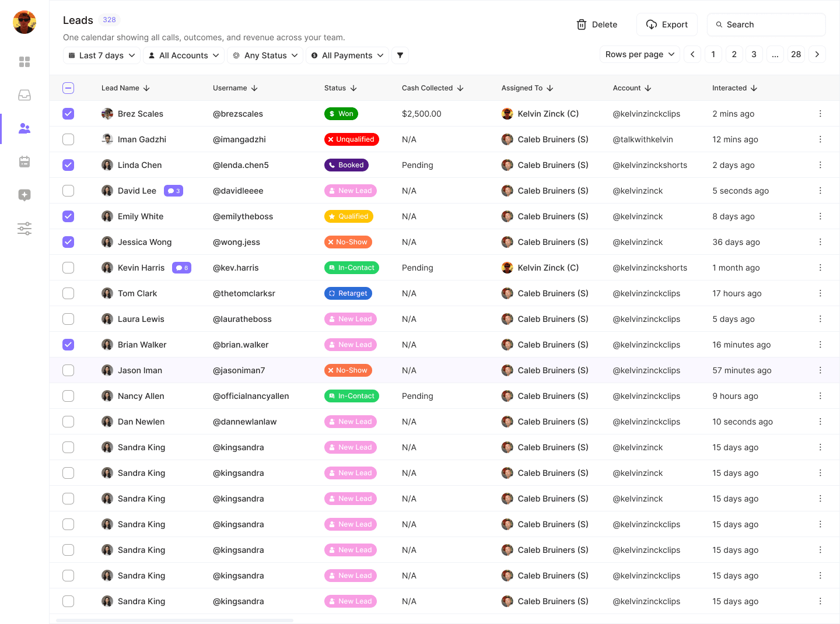This screenshot has height=624, width=840.
Task: Go to next page with right chevron
Action: (x=817, y=54)
